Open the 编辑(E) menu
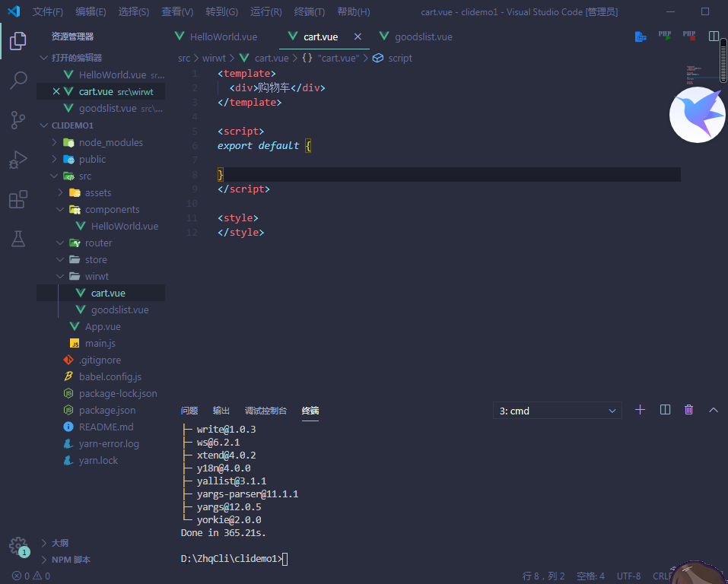The width and height of the screenshot is (728, 584). coord(91,11)
